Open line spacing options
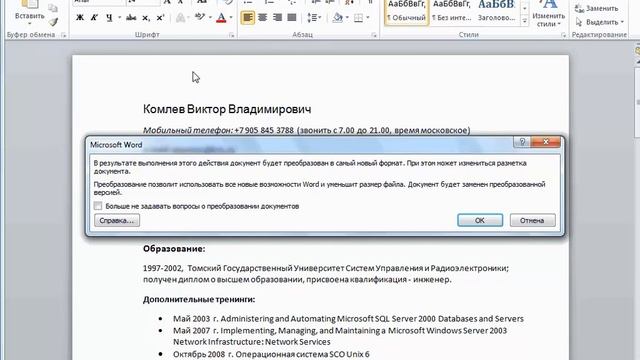Screen dimensions: 640x360 [x=313, y=18]
